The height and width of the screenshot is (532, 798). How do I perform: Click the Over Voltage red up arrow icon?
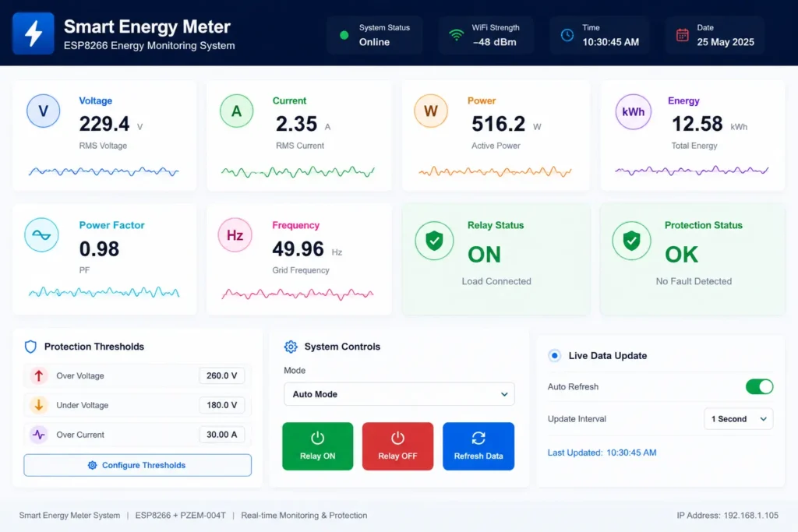tap(39, 376)
